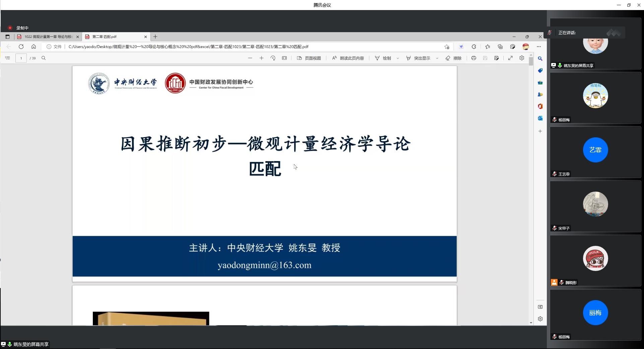Enter full screen with the expand-arrows icon
Image resolution: width=644 pixels, height=349 pixels.
(510, 58)
